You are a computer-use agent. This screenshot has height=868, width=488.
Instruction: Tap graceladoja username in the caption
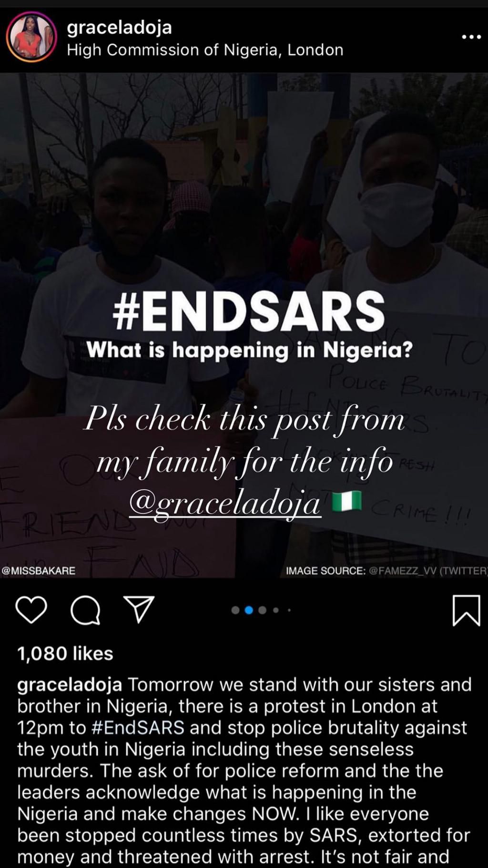70,685
